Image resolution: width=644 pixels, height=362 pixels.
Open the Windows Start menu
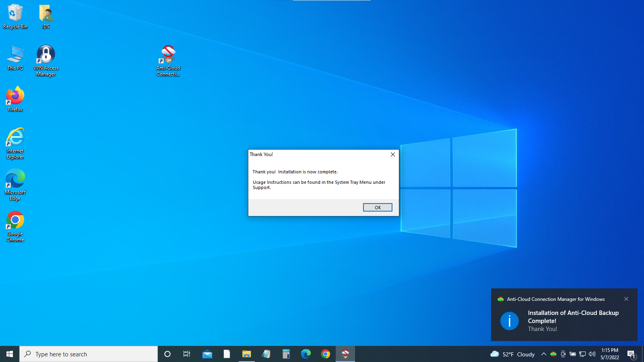pyautogui.click(x=10, y=354)
